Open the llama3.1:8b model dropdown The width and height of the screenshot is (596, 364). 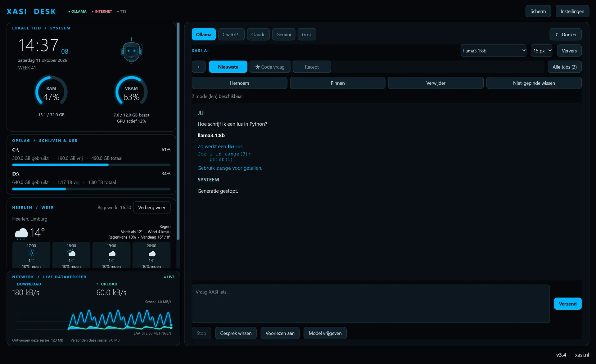494,51
